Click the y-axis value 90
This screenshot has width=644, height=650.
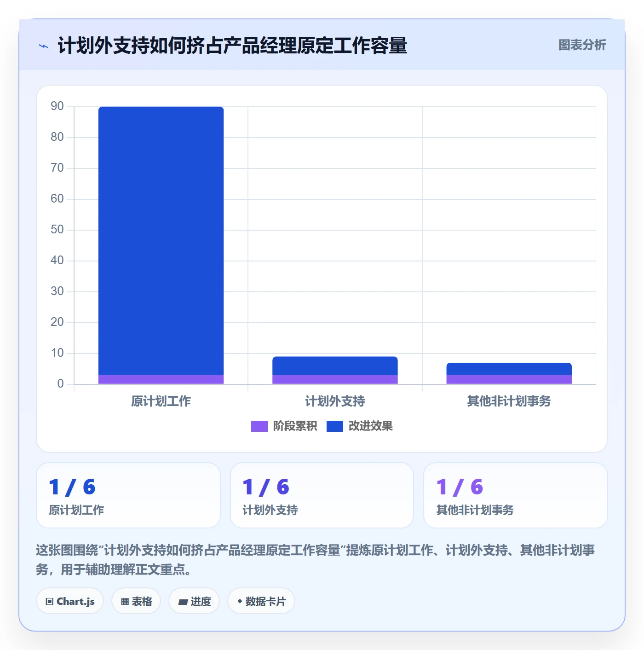pos(57,106)
